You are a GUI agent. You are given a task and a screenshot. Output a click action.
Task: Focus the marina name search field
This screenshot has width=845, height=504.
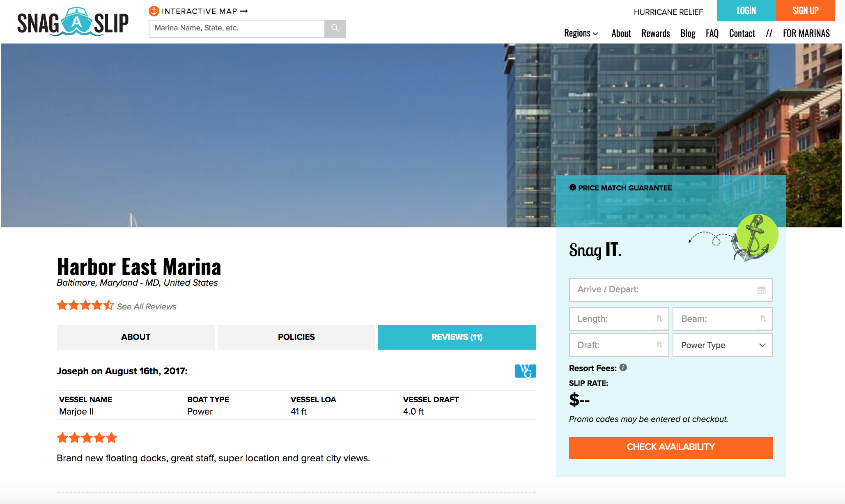coord(237,28)
